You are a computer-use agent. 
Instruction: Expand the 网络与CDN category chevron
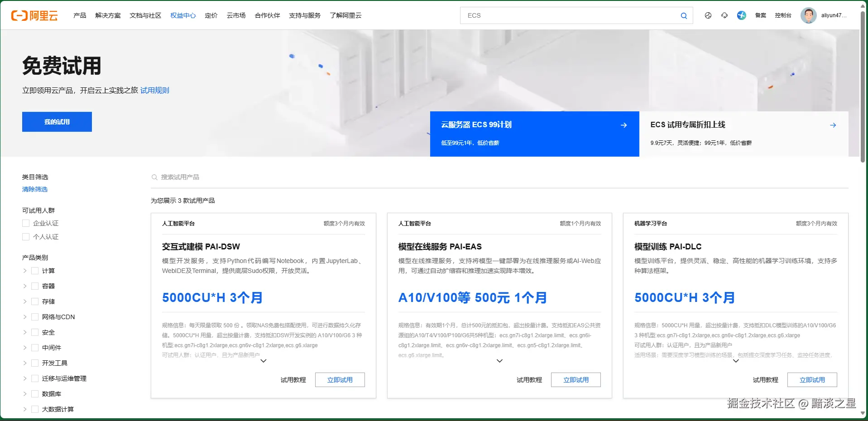pyautogui.click(x=25, y=317)
